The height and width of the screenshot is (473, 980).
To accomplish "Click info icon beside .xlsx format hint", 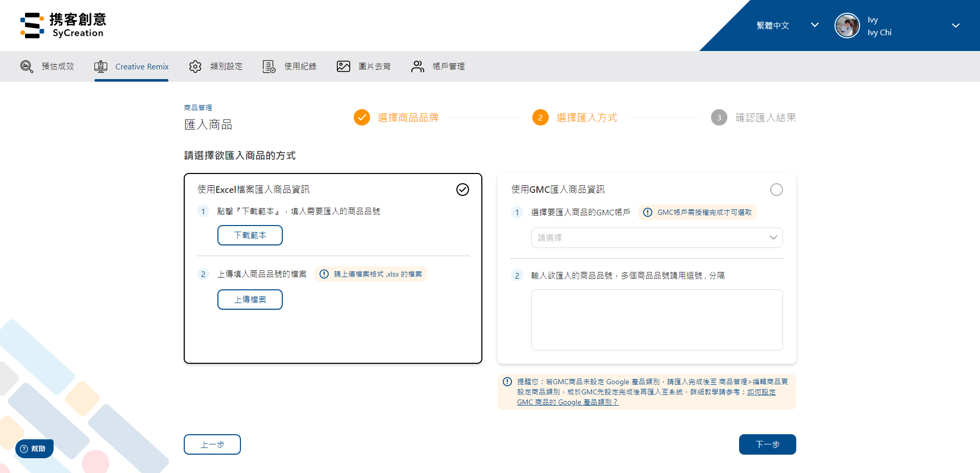I will click(x=324, y=274).
